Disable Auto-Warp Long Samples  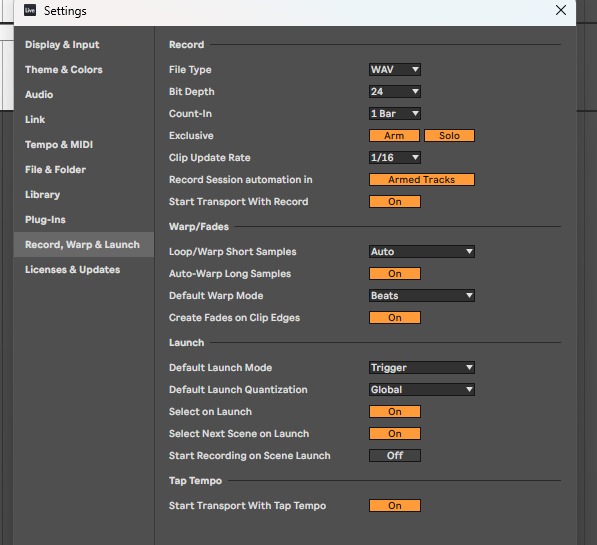click(395, 274)
